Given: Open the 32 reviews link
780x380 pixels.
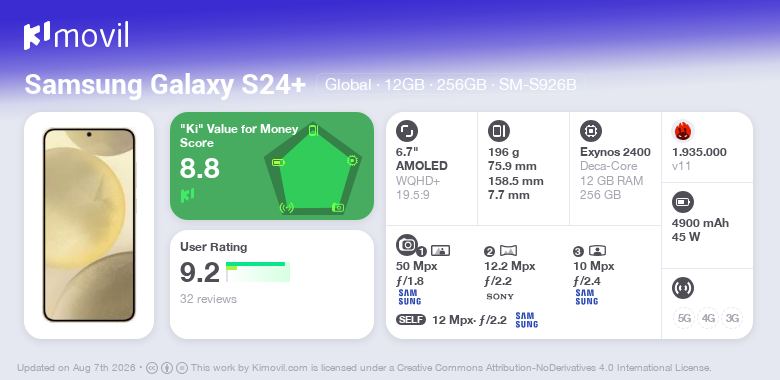Looking at the screenshot, I should click(208, 299).
